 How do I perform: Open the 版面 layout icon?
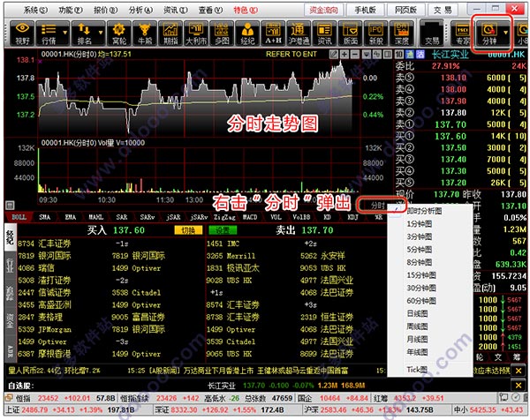coord(350,33)
